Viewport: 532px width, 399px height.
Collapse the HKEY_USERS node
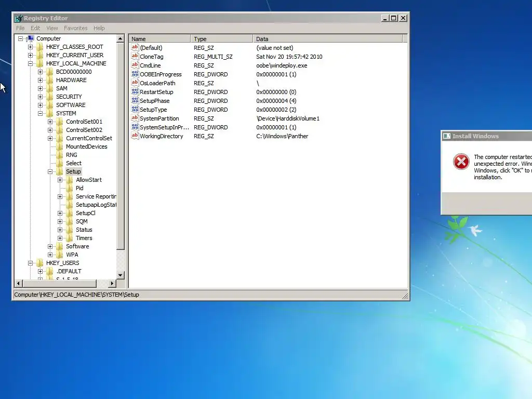point(30,263)
